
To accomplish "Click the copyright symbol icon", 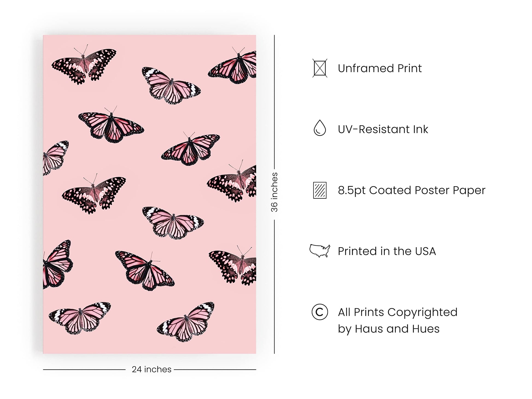I will pos(320,312).
